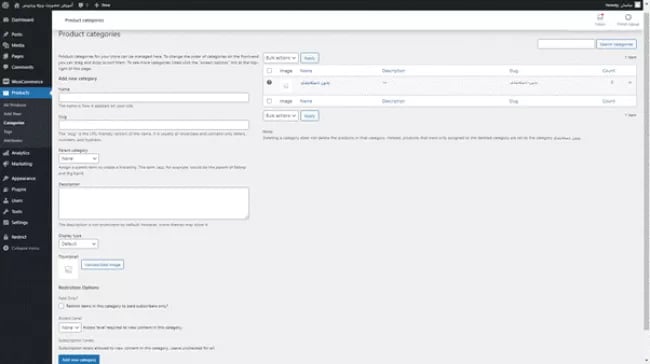Image resolution: width=650 pixels, height=364 pixels.
Task: Click the bottom Apply button
Action: tap(310, 116)
